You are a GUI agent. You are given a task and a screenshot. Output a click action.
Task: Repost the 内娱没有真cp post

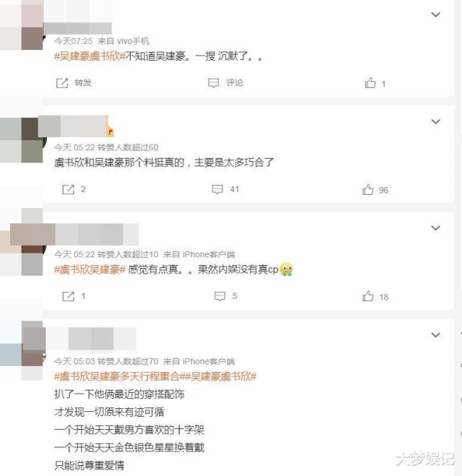74,296
